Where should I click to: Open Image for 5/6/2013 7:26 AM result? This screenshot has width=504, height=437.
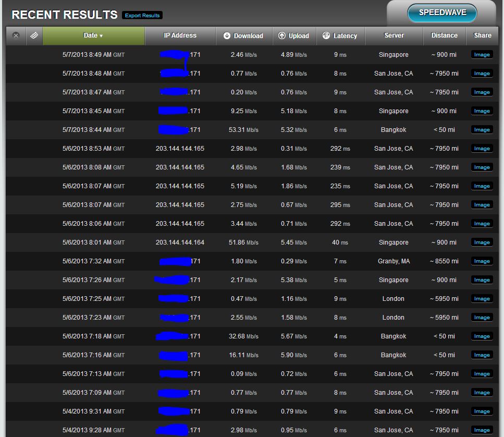(x=482, y=280)
